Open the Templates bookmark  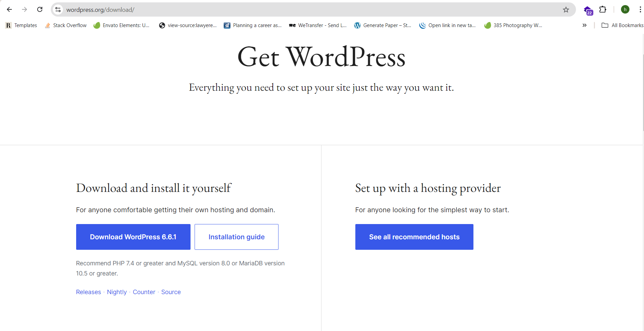21,25
